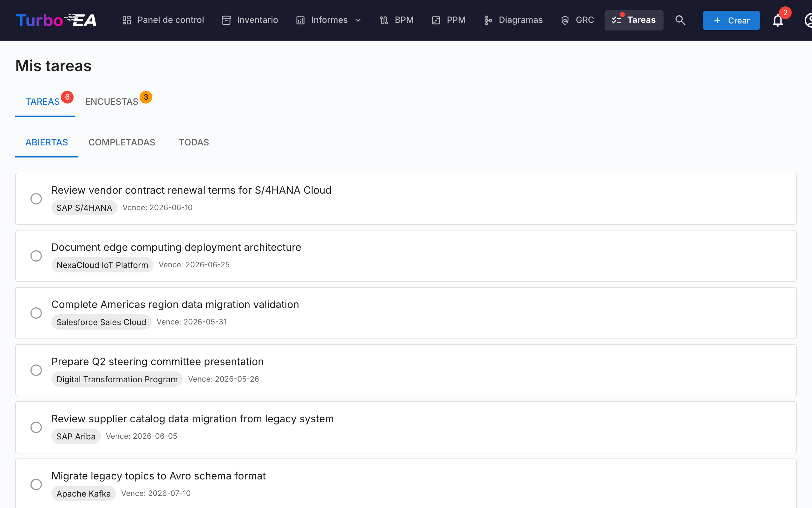Click the red 2 notification badge
The width and height of the screenshot is (812, 508).
(785, 13)
